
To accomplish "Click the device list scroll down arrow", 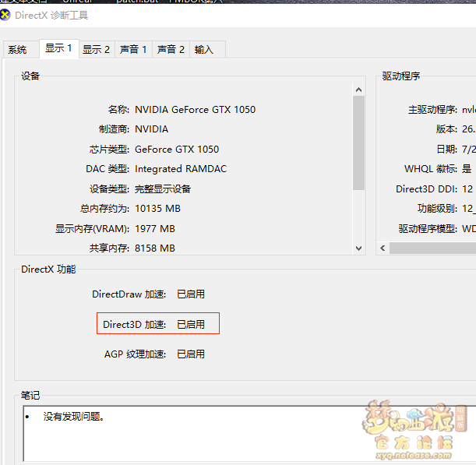I will [x=358, y=248].
